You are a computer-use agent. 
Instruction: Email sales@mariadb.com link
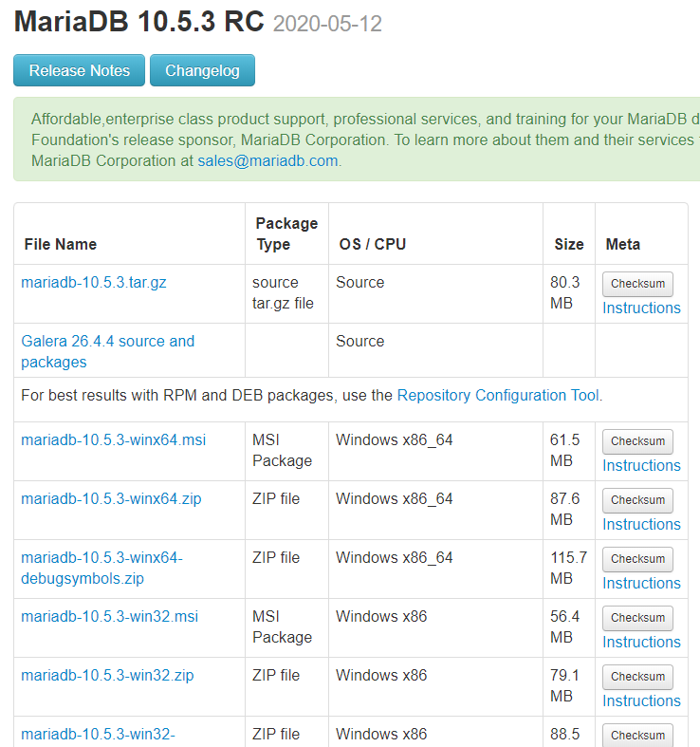tap(267, 161)
